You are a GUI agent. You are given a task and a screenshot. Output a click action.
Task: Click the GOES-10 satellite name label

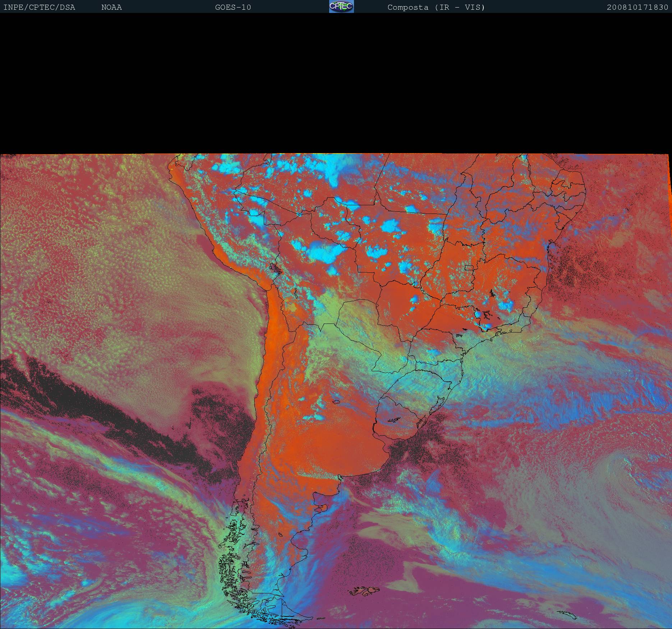[233, 7]
